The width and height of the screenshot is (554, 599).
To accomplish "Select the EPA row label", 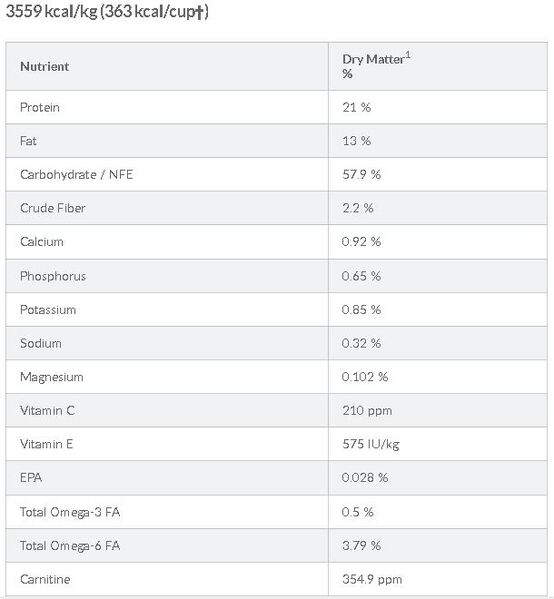I will [31, 478].
